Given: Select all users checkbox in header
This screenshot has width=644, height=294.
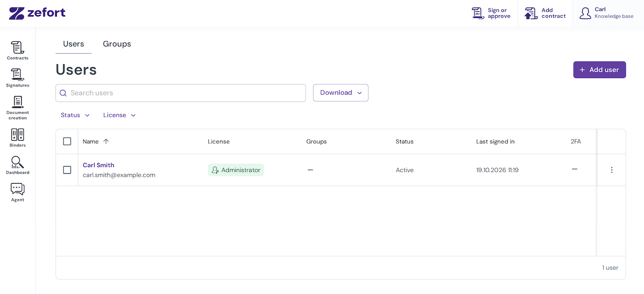Looking at the screenshot, I should [67, 142].
